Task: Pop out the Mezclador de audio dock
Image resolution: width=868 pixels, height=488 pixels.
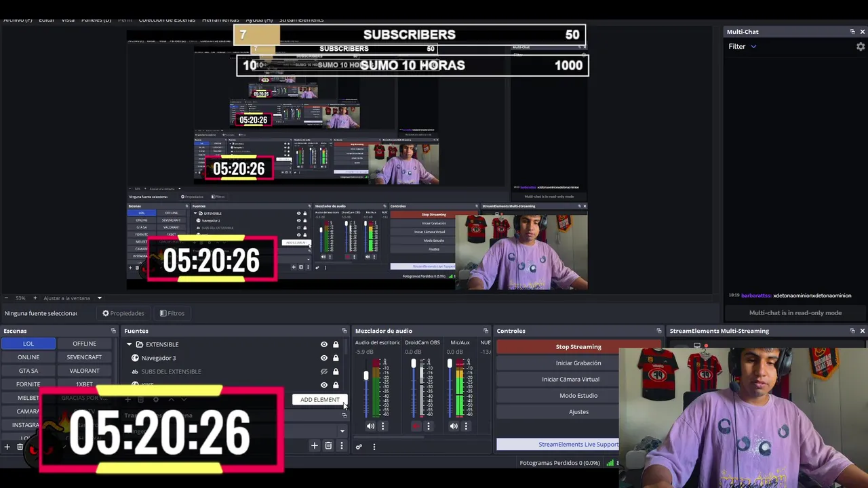Action: coord(486,331)
